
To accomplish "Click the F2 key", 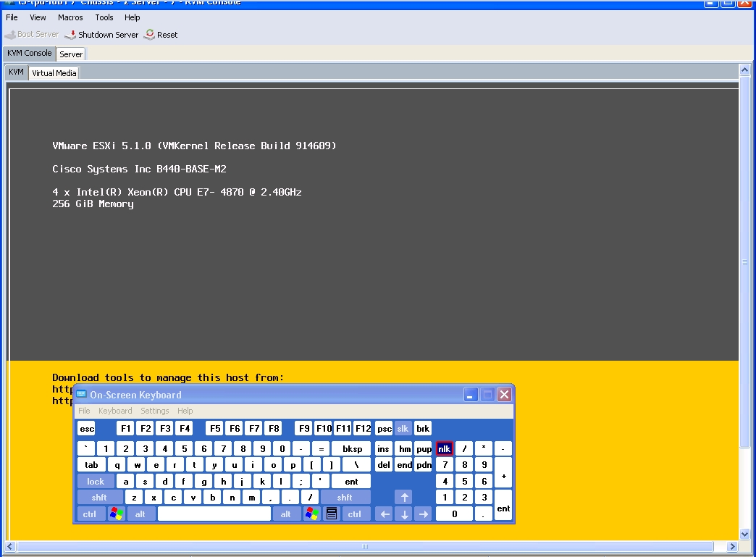I will coord(146,429).
